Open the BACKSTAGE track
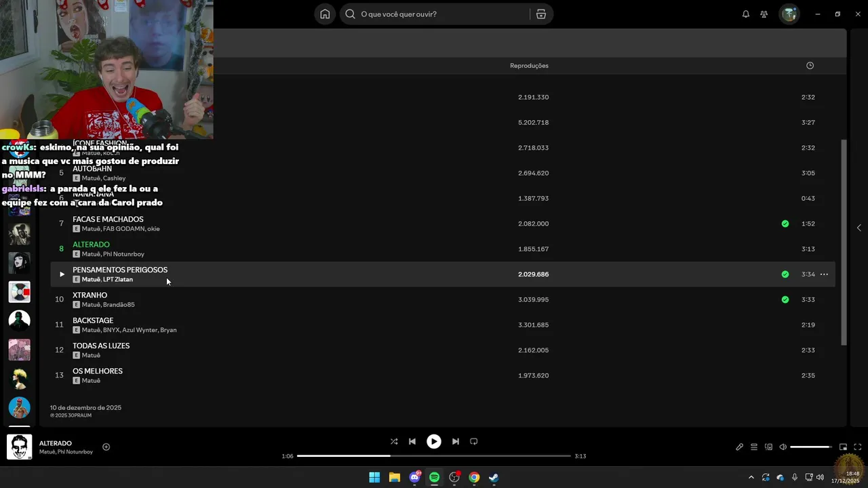Screen dimensions: 868x488 (x=93, y=321)
